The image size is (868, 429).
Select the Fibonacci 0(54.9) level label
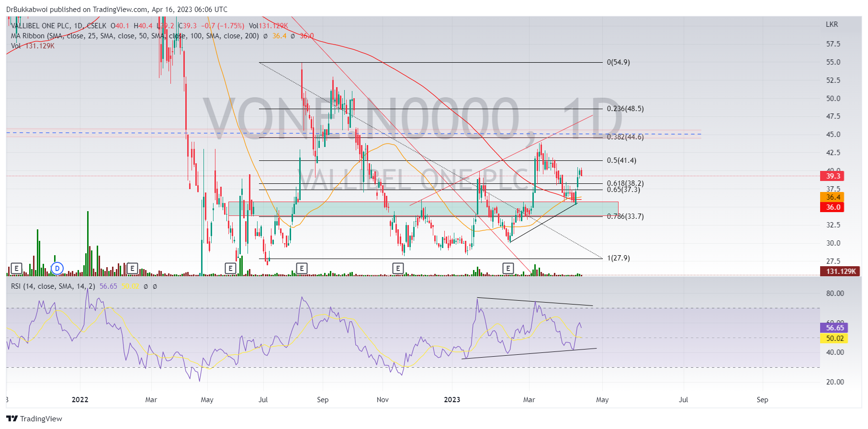pyautogui.click(x=618, y=62)
